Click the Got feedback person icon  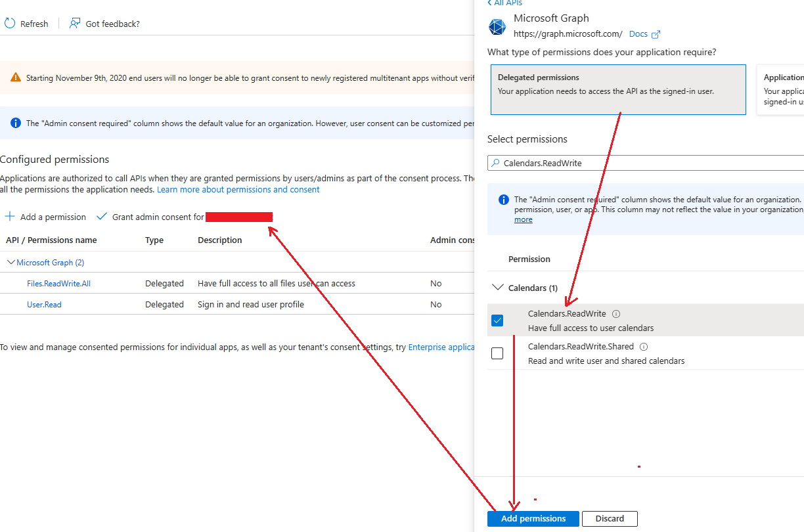tap(75, 24)
